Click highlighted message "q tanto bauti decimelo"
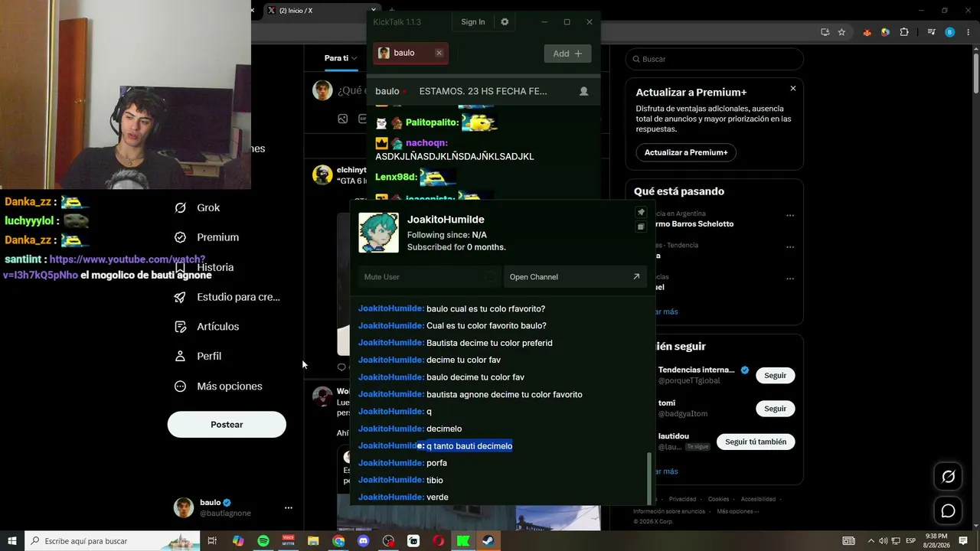 click(469, 446)
